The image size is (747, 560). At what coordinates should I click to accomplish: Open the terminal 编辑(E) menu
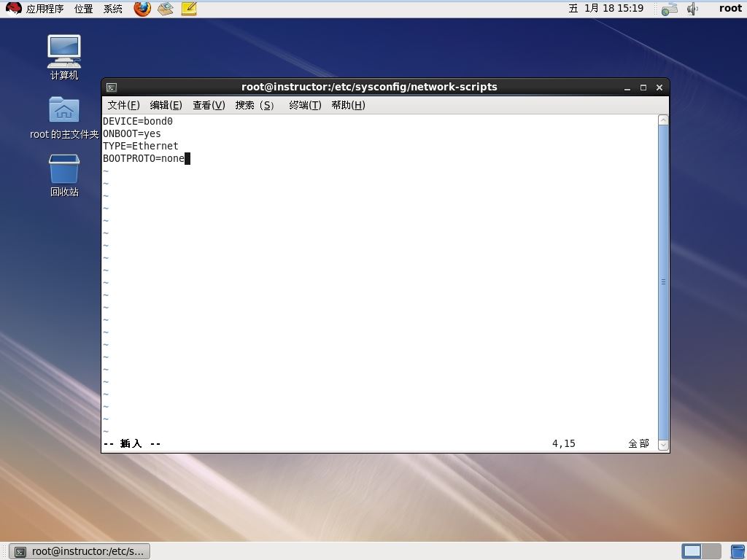point(166,105)
